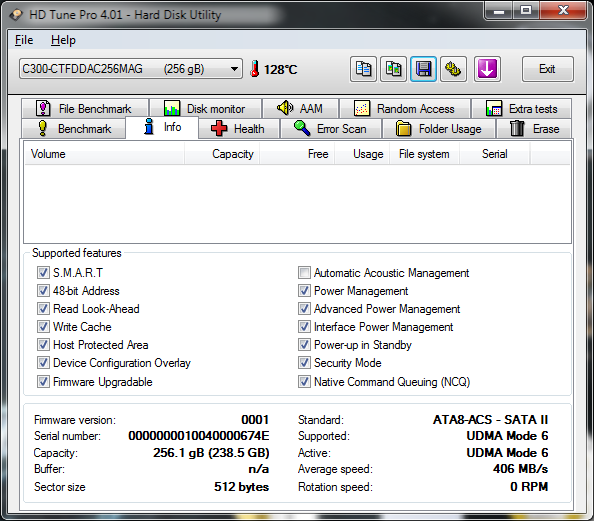Toggle the Power-up in Standby checkbox
The height and width of the screenshot is (521, 594).
(x=304, y=344)
